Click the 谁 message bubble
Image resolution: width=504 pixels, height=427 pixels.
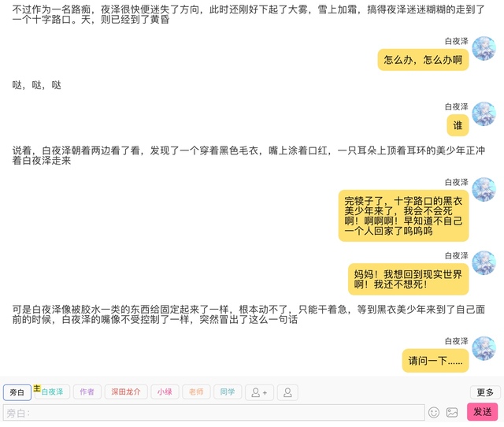coord(458,125)
